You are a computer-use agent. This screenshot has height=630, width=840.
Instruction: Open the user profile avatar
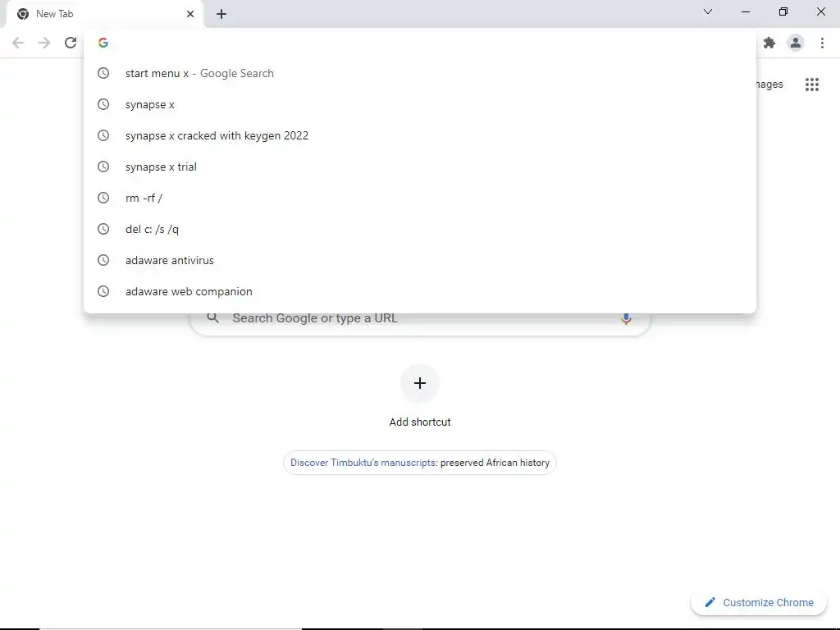[x=796, y=43]
